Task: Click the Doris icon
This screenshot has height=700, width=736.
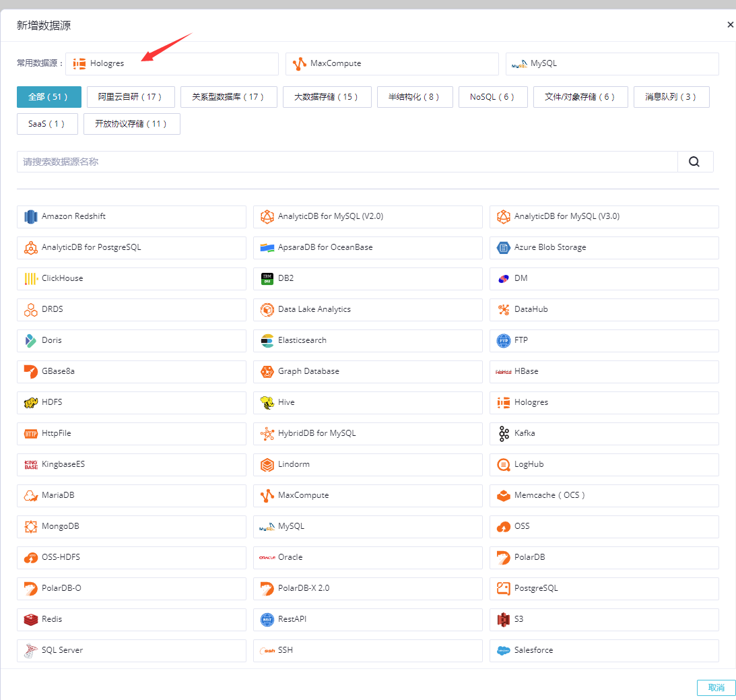Action: tap(31, 341)
